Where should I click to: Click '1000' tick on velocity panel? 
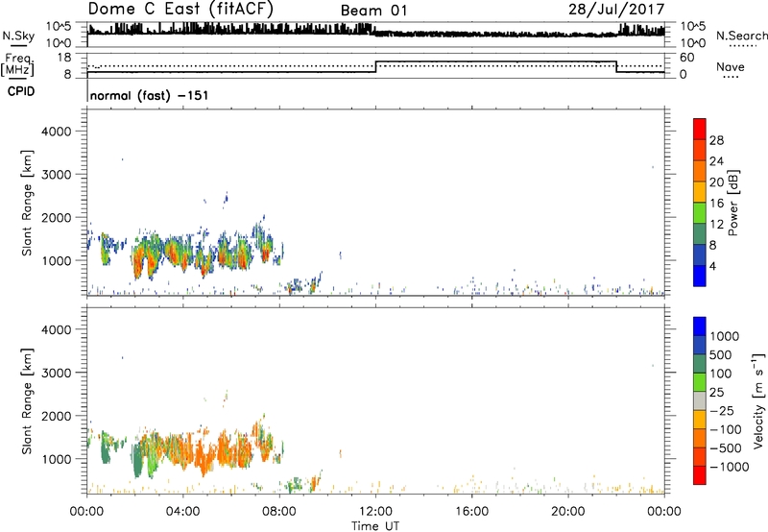click(x=57, y=459)
